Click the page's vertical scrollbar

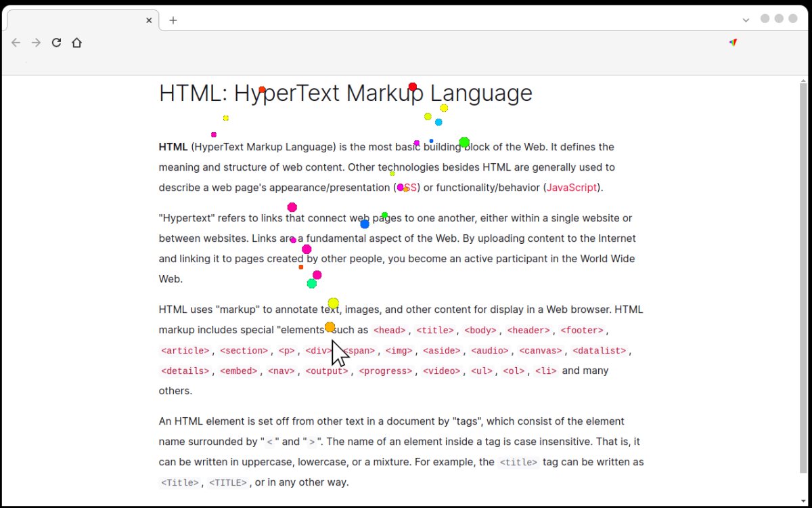pos(803,271)
